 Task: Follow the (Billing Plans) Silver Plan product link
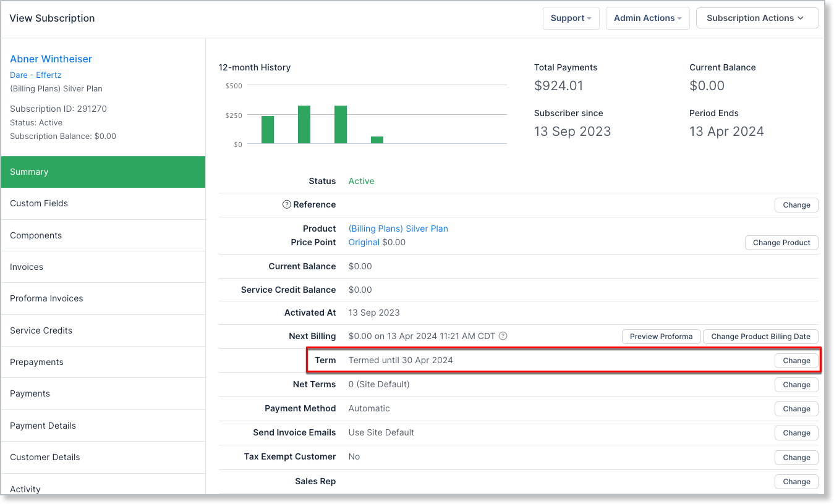[398, 229]
